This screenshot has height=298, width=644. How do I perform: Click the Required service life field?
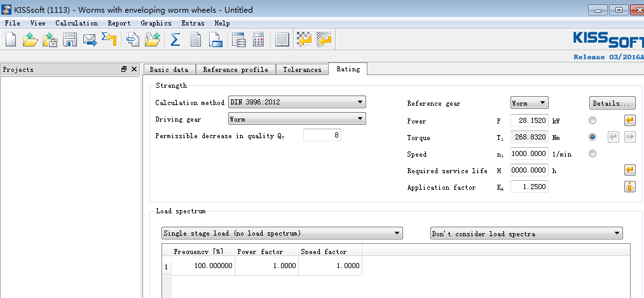point(530,170)
